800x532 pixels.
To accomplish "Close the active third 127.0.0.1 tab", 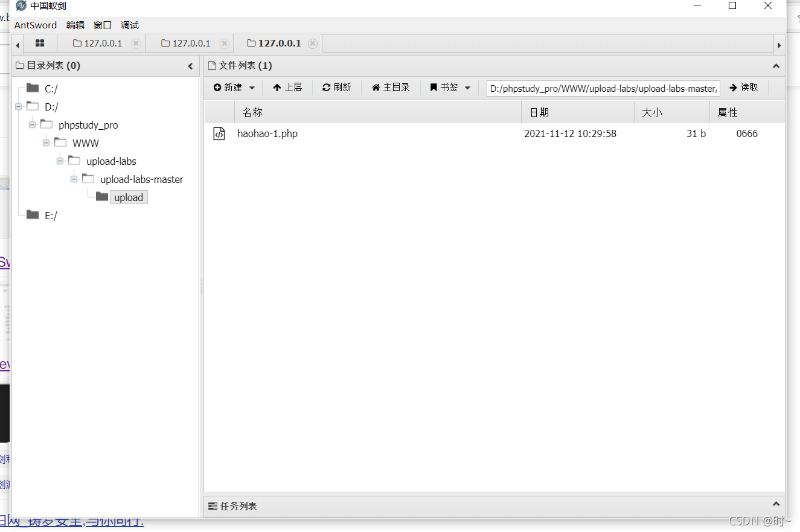I will click(312, 43).
